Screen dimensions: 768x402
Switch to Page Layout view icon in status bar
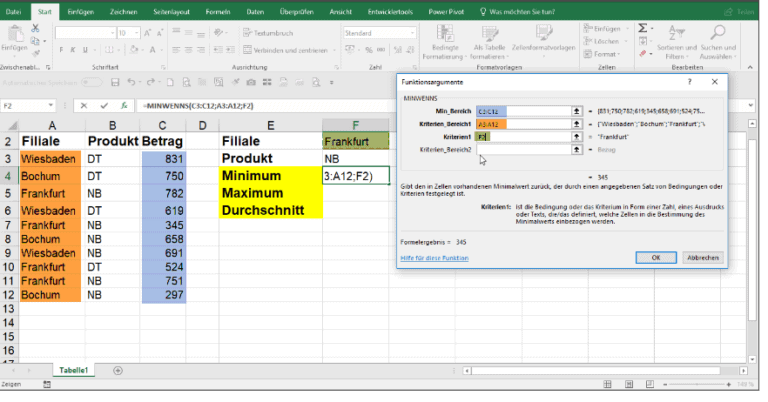(628, 384)
